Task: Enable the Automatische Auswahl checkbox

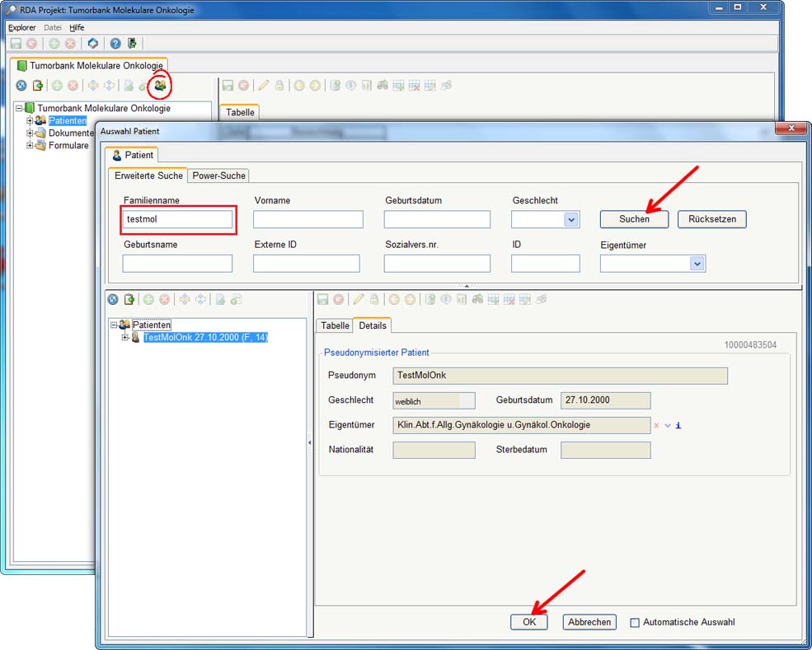Action: 634,623
